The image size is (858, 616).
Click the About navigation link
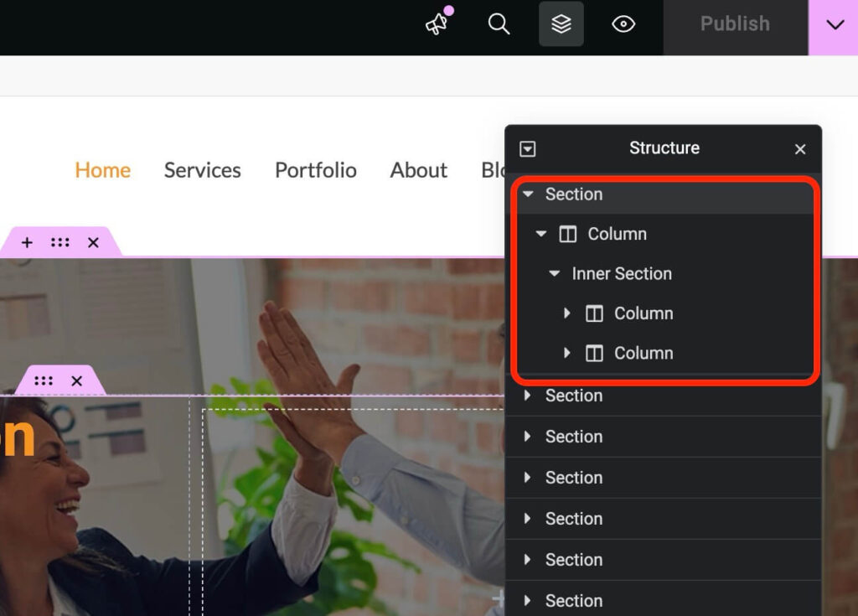[x=418, y=170]
